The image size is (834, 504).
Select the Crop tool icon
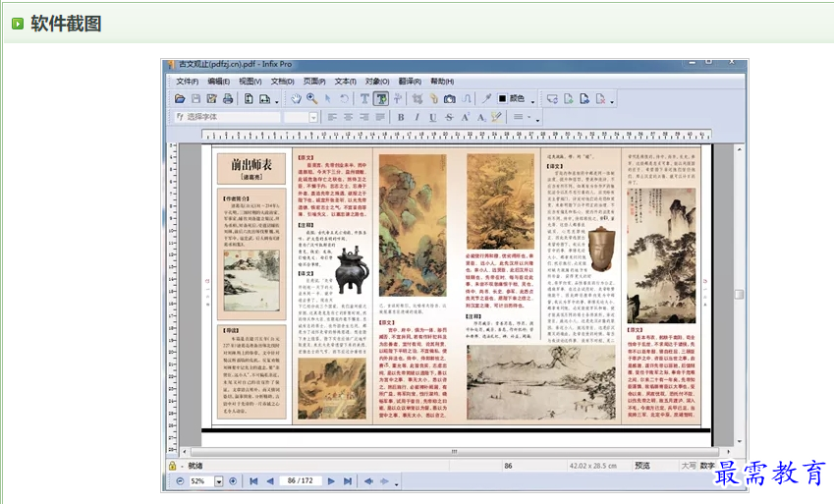pyautogui.click(x=417, y=99)
